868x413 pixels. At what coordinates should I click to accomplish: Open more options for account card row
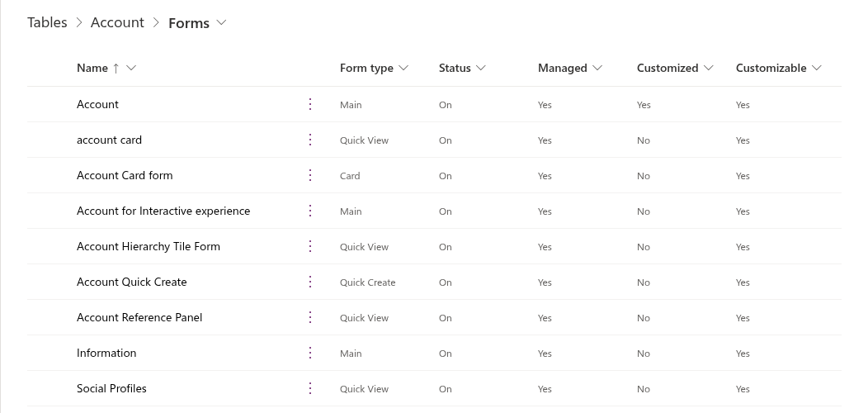click(310, 140)
